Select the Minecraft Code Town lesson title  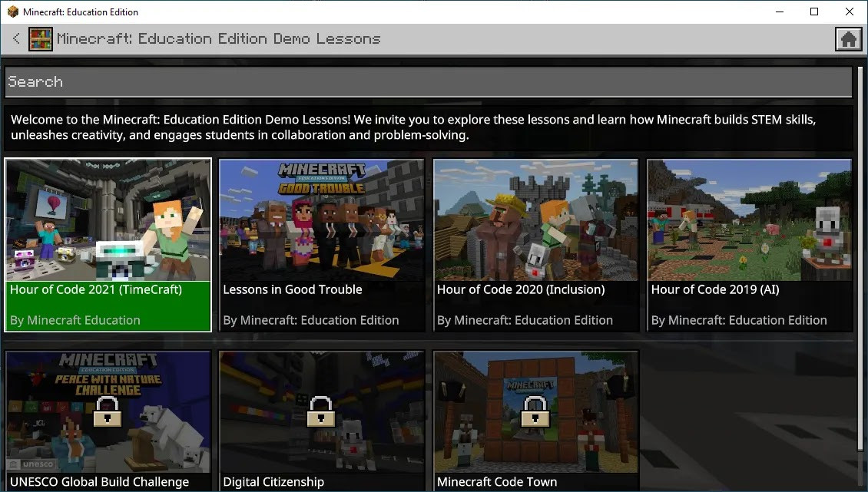(x=497, y=482)
